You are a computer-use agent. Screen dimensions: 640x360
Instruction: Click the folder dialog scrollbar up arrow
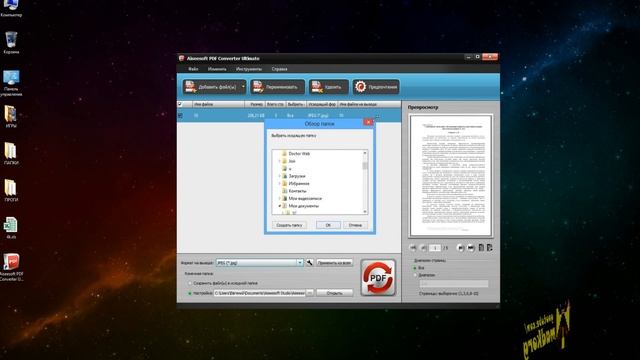pyautogui.click(x=365, y=153)
